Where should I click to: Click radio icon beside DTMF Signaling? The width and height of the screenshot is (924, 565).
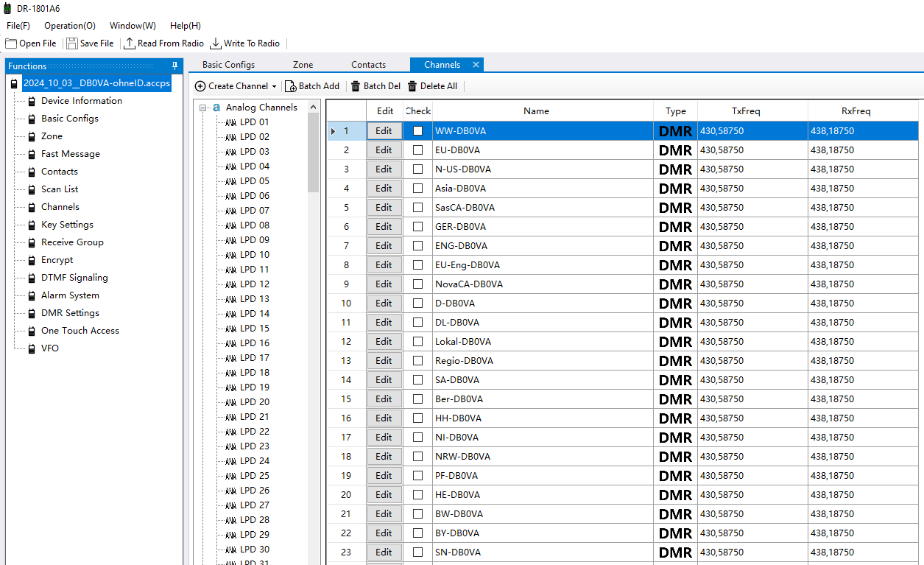[x=32, y=278]
